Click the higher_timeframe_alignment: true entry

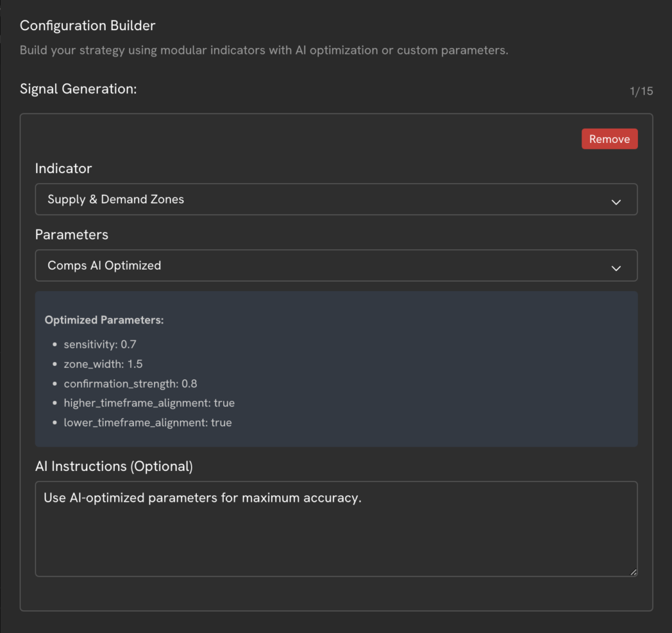click(149, 403)
